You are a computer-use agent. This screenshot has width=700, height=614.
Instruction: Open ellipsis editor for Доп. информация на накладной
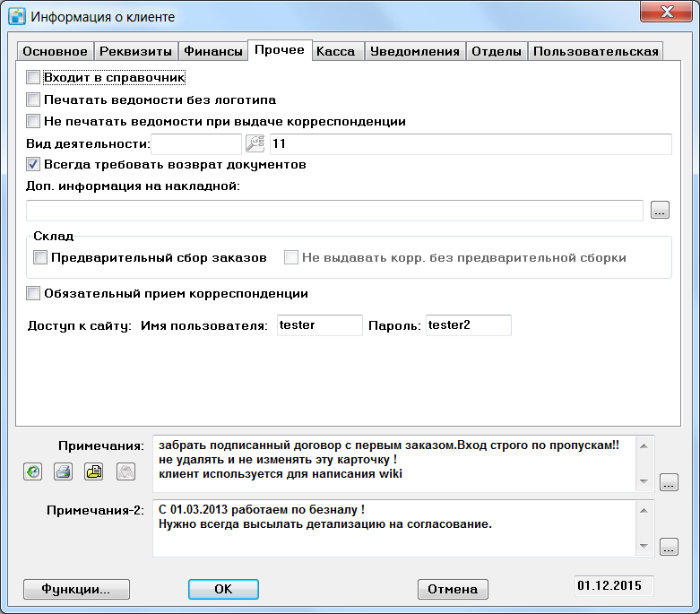click(x=660, y=210)
